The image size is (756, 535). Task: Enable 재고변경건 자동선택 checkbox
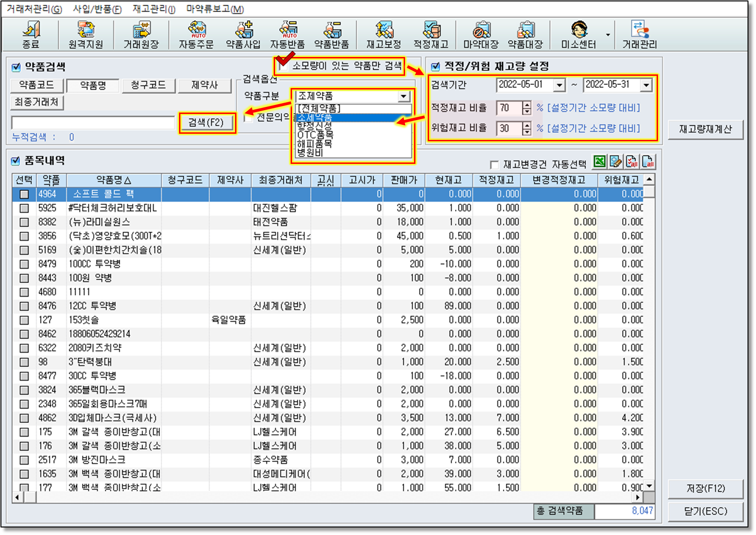(x=494, y=165)
